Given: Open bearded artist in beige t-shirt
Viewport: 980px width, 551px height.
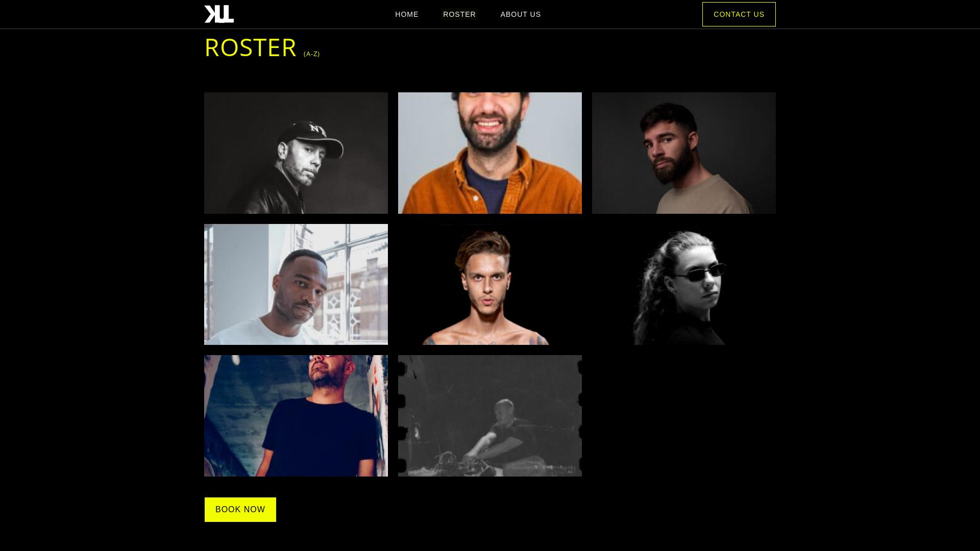Looking at the screenshot, I should pyautogui.click(x=684, y=153).
